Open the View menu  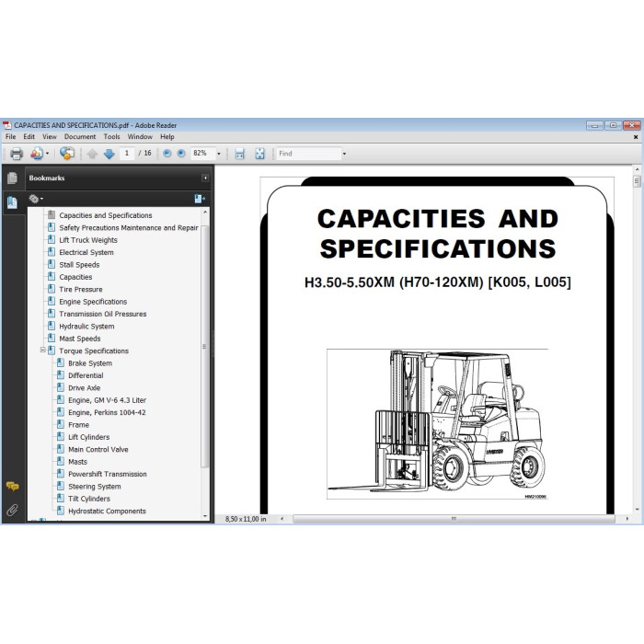[x=50, y=137]
